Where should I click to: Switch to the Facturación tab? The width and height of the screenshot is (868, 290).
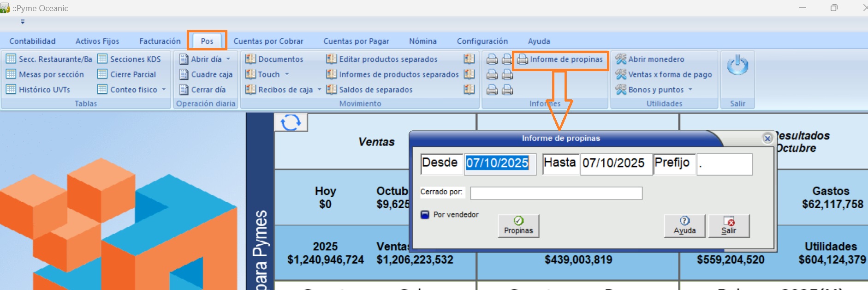click(x=160, y=41)
